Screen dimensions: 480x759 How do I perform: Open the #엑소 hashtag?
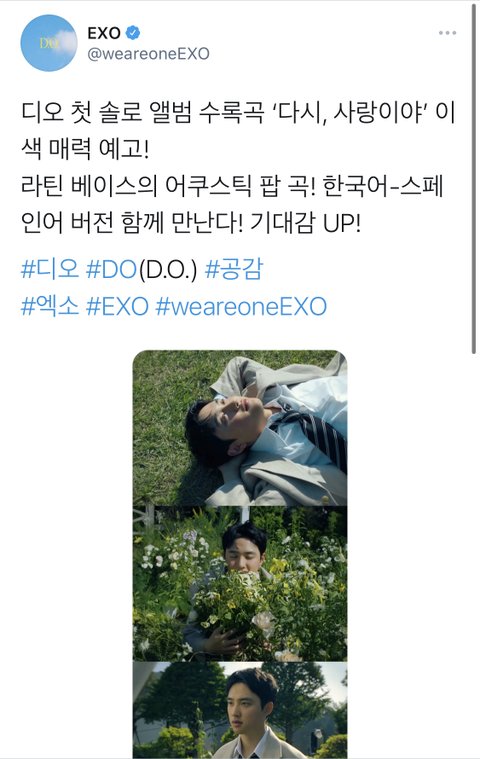coord(50,306)
